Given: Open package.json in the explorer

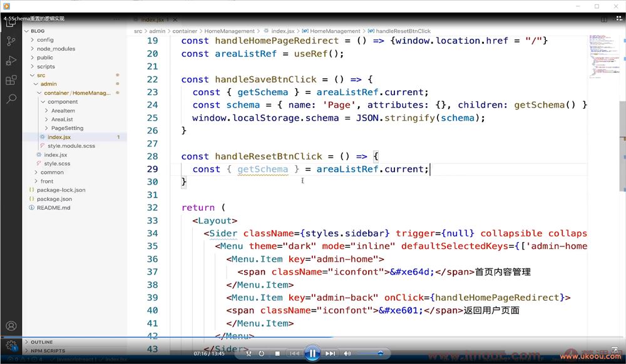Looking at the screenshot, I should pyautogui.click(x=54, y=199).
